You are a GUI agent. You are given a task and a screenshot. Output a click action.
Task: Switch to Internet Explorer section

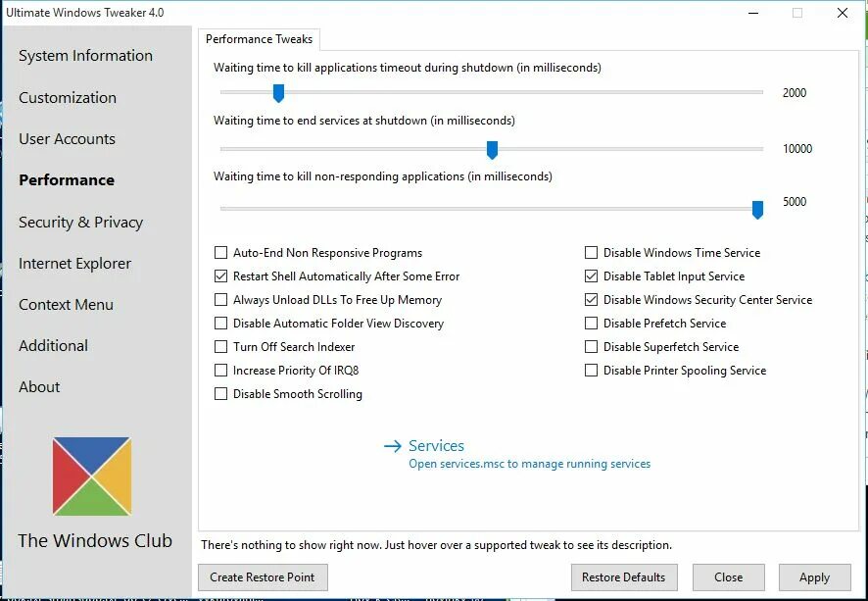tap(74, 263)
